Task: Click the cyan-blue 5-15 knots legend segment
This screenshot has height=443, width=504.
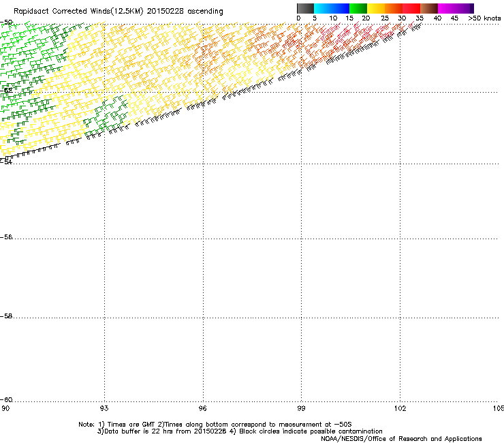Action: 332,8
